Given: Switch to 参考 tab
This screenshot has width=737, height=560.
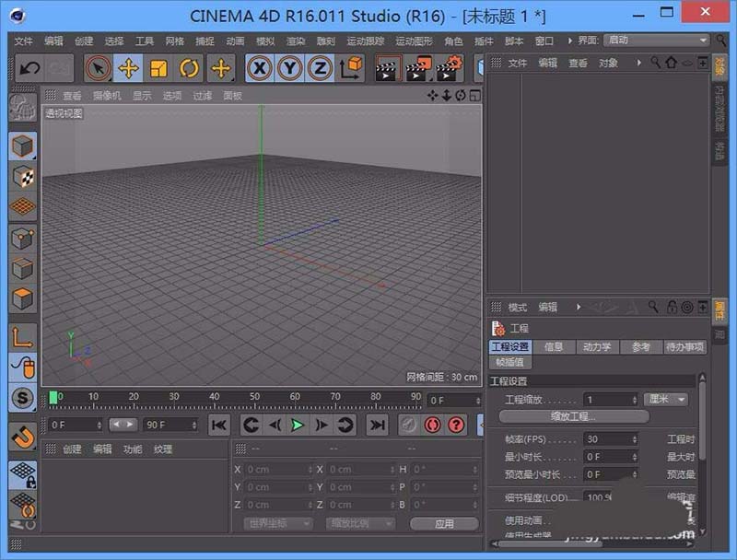Looking at the screenshot, I should (x=640, y=346).
